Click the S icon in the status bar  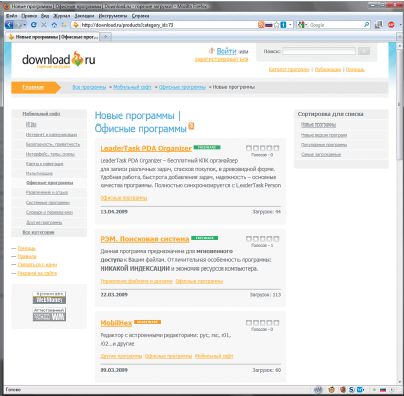tap(351, 389)
